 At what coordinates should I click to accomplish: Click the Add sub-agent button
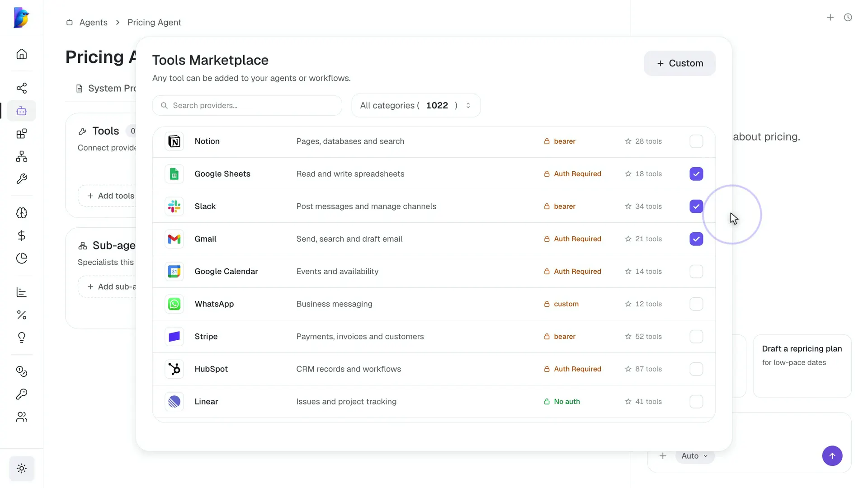pyautogui.click(x=107, y=286)
